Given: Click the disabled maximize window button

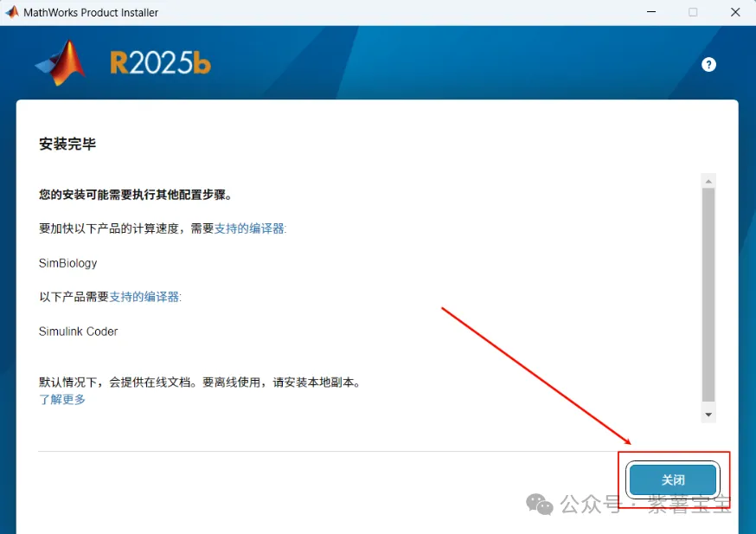Looking at the screenshot, I should point(692,12).
